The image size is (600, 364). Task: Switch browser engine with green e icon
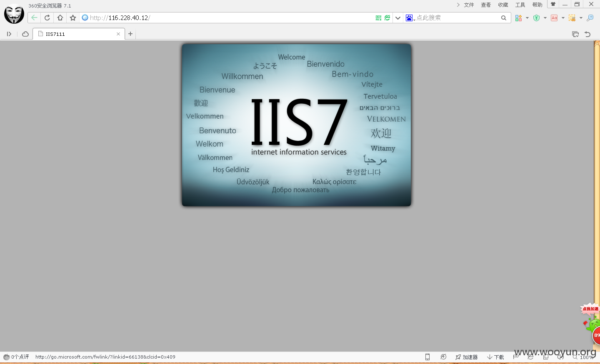coord(387,18)
